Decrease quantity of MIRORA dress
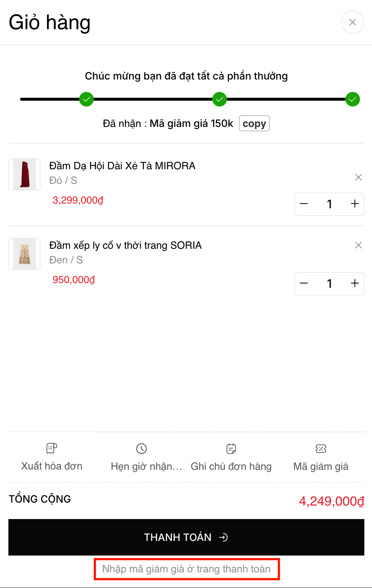372x588 pixels. (304, 204)
